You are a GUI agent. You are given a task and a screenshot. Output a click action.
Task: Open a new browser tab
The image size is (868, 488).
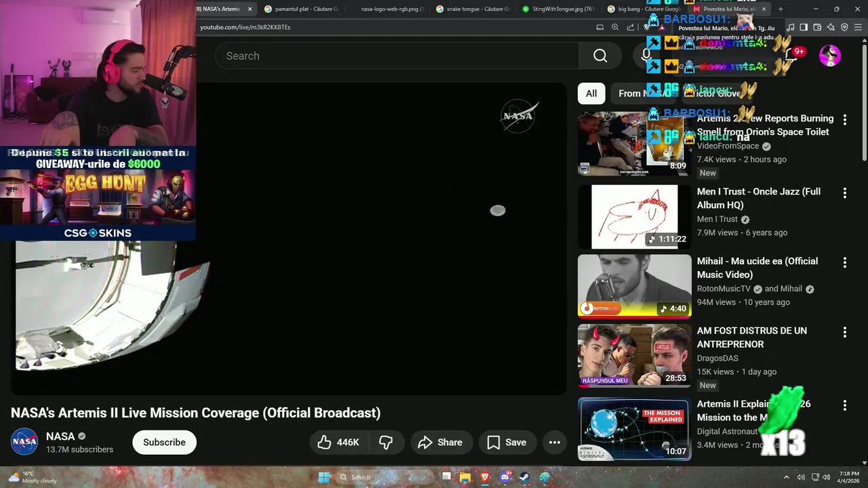click(781, 9)
